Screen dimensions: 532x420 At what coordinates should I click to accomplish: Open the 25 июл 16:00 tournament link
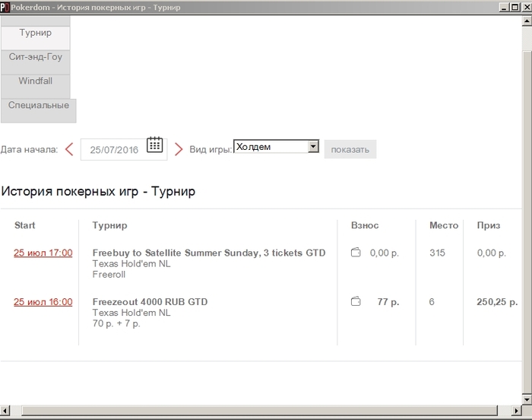pos(43,302)
